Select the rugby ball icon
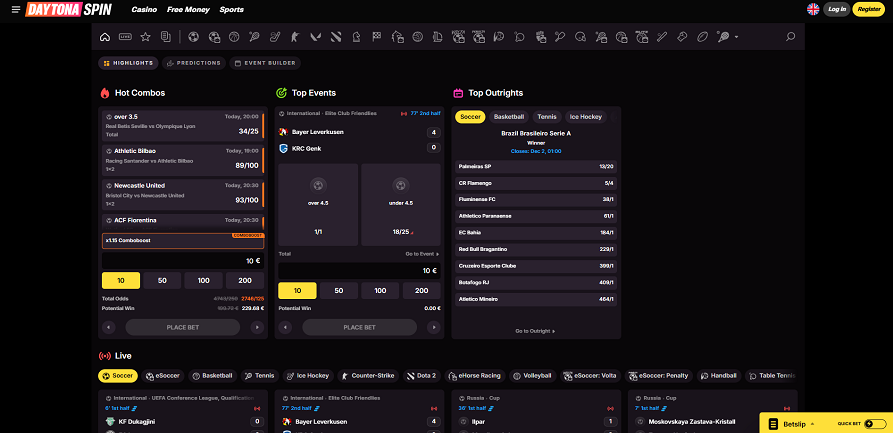This screenshot has width=893, height=433. click(702, 37)
